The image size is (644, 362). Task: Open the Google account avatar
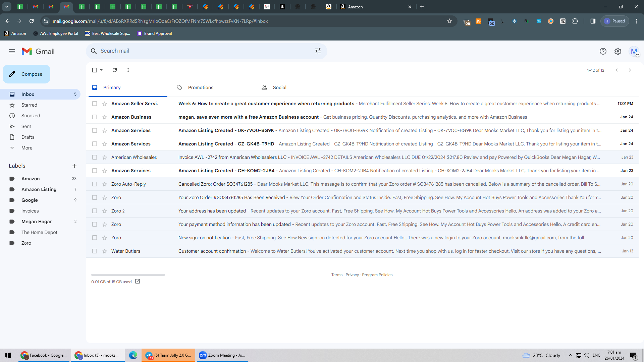(x=634, y=51)
